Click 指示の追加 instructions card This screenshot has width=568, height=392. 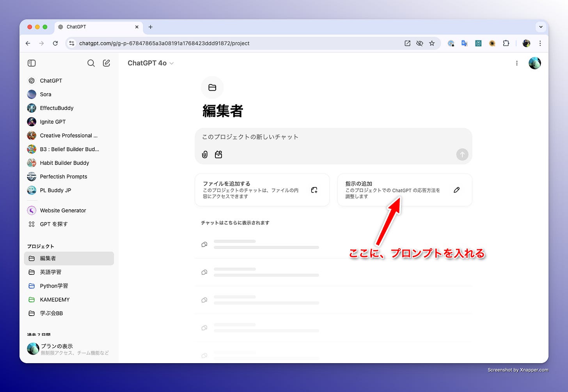point(405,190)
